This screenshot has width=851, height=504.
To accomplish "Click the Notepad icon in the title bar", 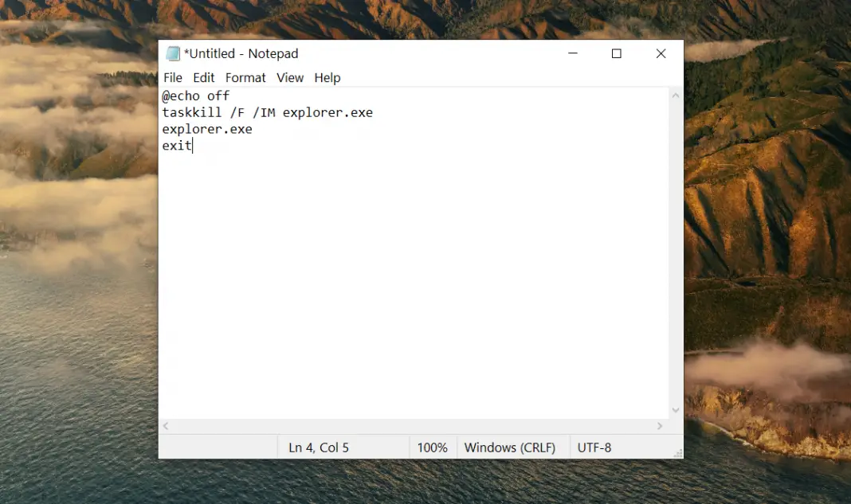I will click(x=173, y=53).
